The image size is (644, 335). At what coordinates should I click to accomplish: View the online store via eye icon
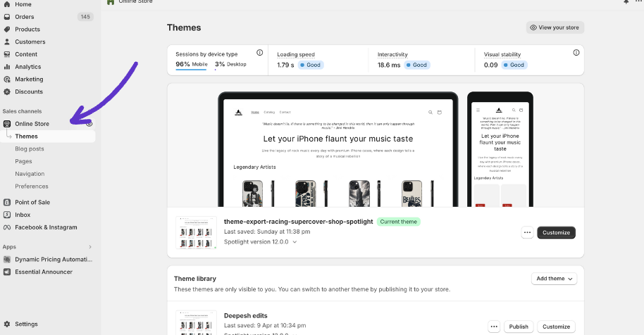point(89,123)
